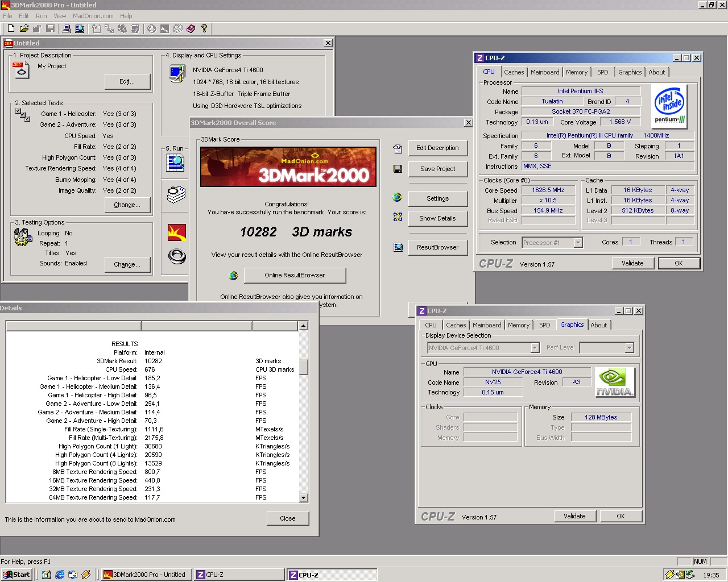Click the Intel Inside Pentium III logo

click(670, 106)
